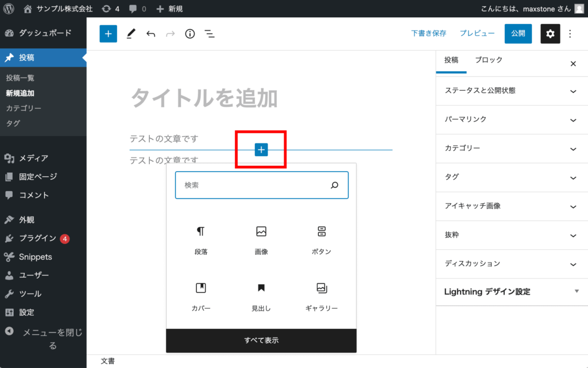
Task: Click the undo arrow icon
Action: click(150, 33)
